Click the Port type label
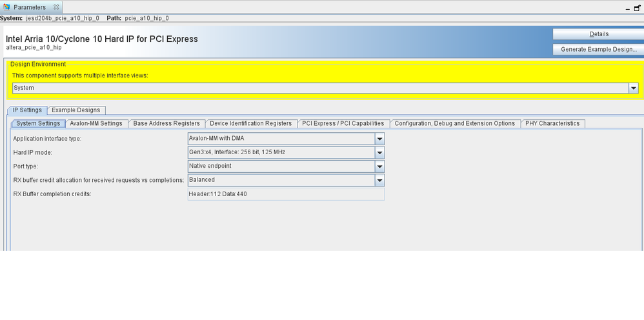Viewport: 644px width, 320px height. [x=26, y=166]
